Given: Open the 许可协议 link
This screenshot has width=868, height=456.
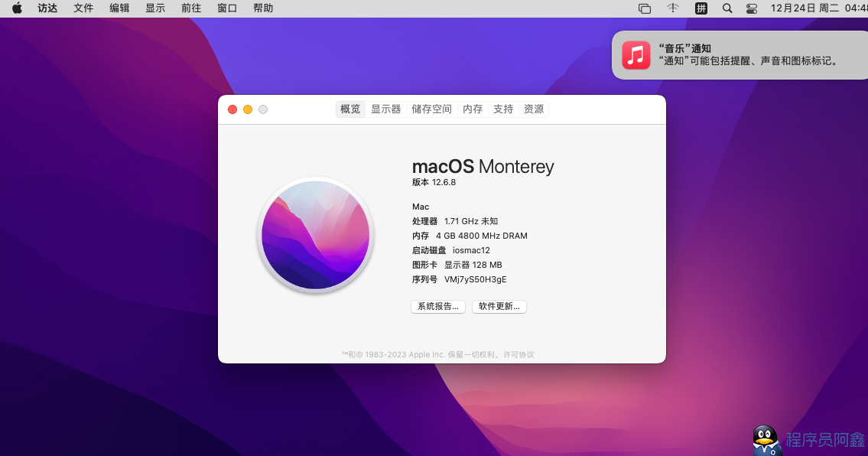Looking at the screenshot, I should (x=519, y=354).
